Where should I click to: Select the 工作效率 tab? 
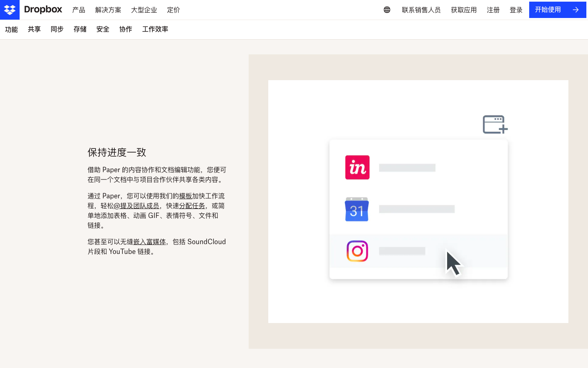point(155,29)
